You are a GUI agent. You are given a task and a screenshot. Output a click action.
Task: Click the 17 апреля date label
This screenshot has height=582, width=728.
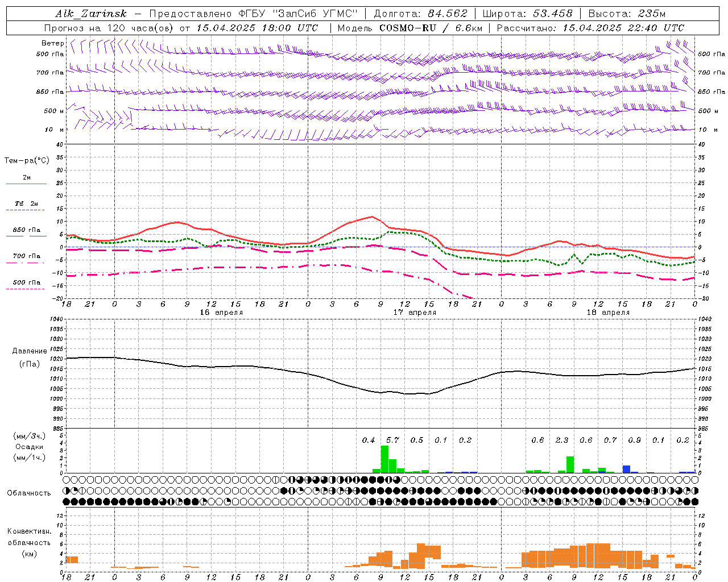click(x=415, y=313)
